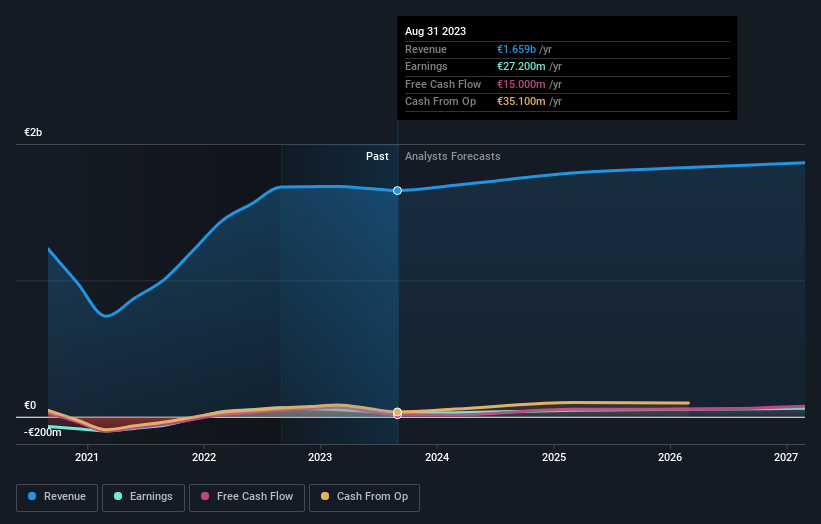Click the 2026 x-axis label
Screen dimensions: 821x524
pyautogui.click(x=670, y=457)
